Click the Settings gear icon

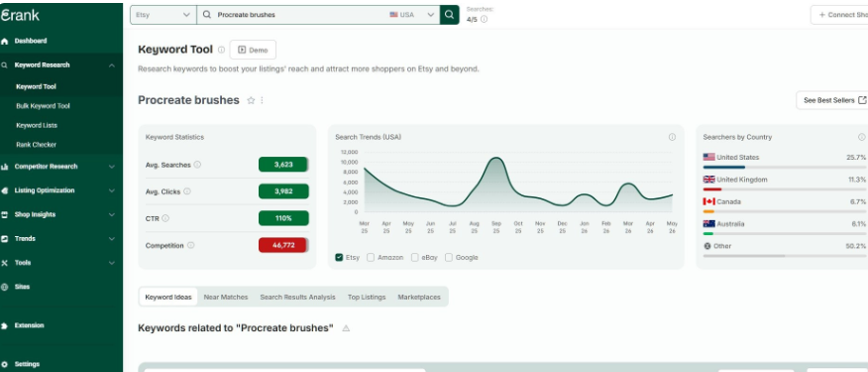5,364
